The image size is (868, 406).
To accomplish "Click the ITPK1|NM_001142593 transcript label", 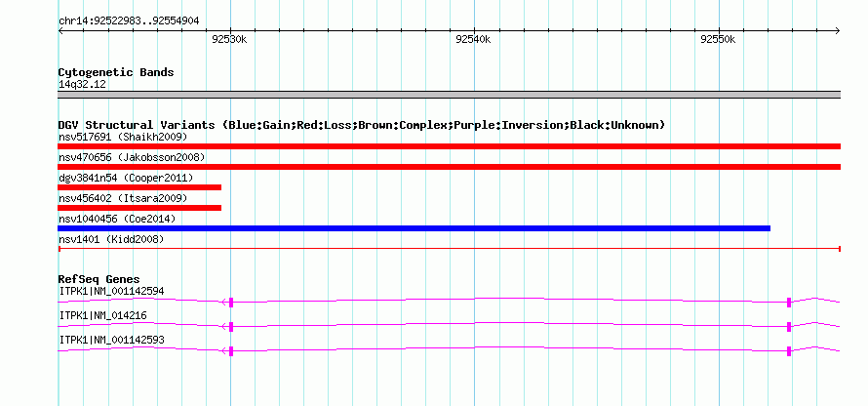I will click(x=111, y=340).
